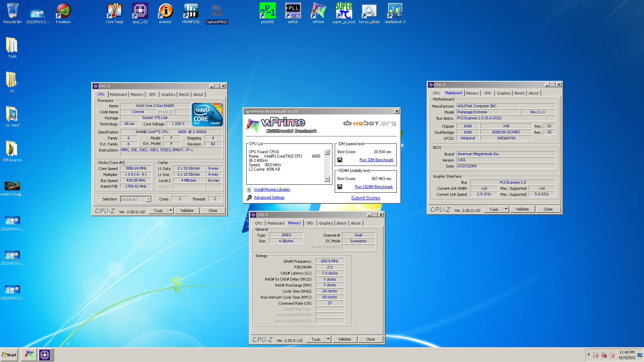The width and height of the screenshot is (644, 362).
Task: Switch to SPD tab in left CPU-Z window
Action: tap(152, 95)
